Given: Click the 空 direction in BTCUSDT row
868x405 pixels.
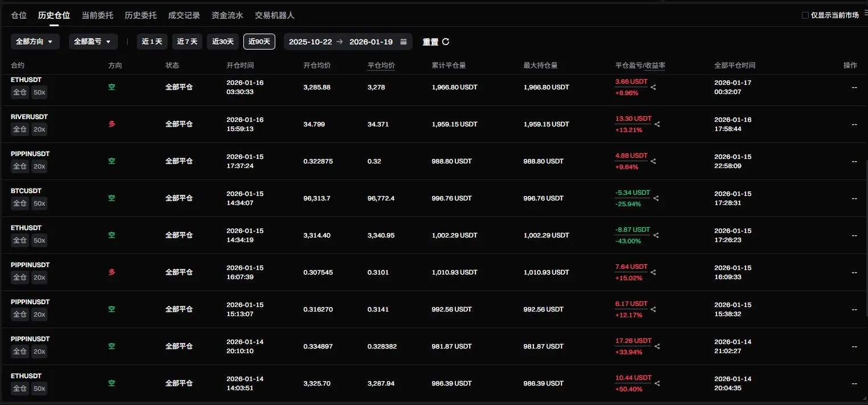Looking at the screenshot, I should [112, 198].
